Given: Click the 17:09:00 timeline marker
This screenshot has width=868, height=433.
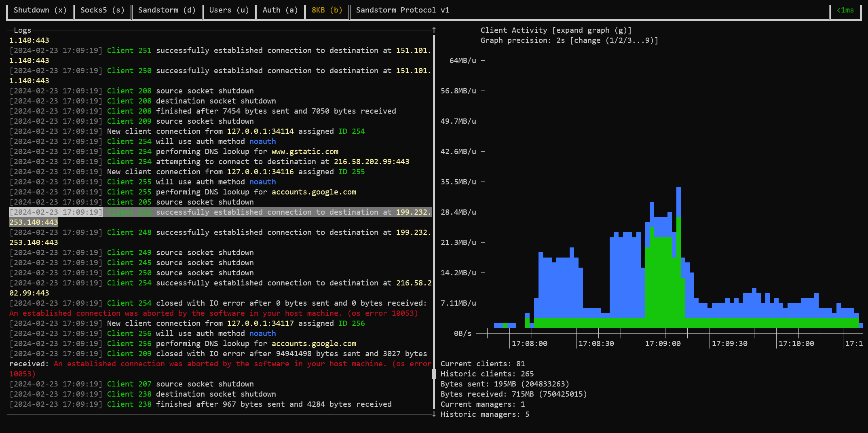Looking at the screenshot, I should pyautogui.click(x=663, y=344).
